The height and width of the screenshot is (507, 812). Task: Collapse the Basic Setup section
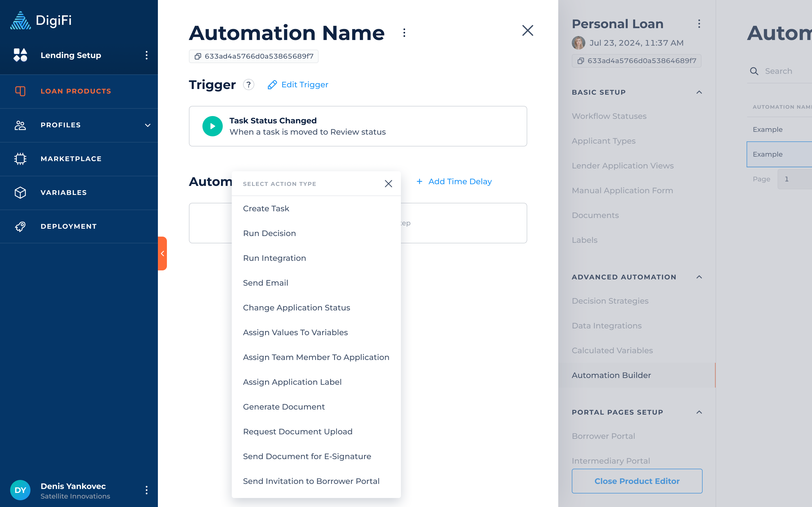[x=699, y=92]
